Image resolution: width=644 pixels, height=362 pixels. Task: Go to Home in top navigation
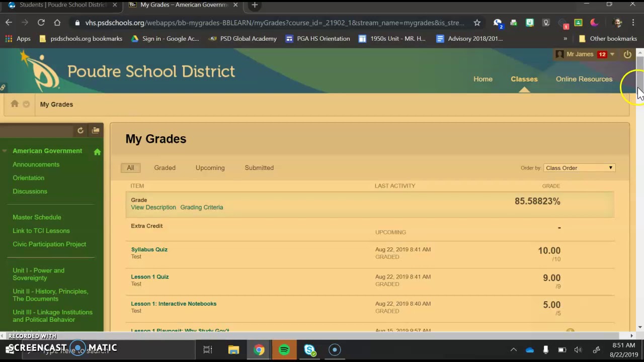(x=483, y=79)
